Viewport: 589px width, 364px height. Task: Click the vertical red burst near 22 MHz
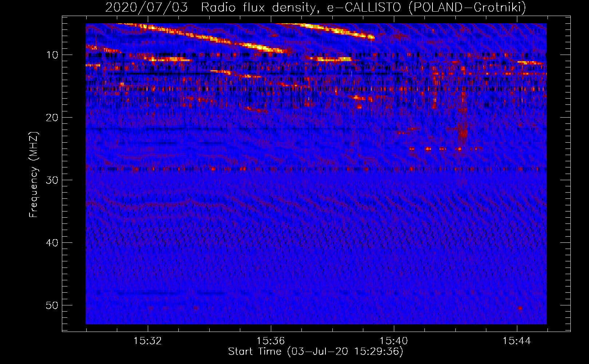(x=463, y=133)
